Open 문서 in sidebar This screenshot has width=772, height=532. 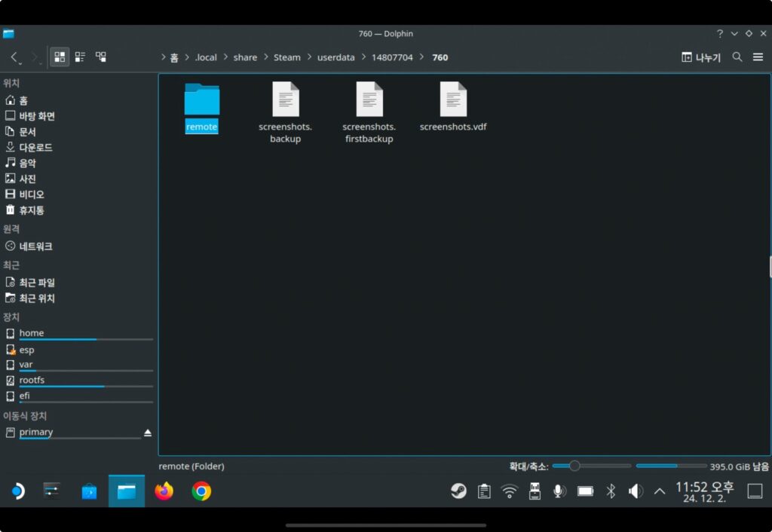78,132
